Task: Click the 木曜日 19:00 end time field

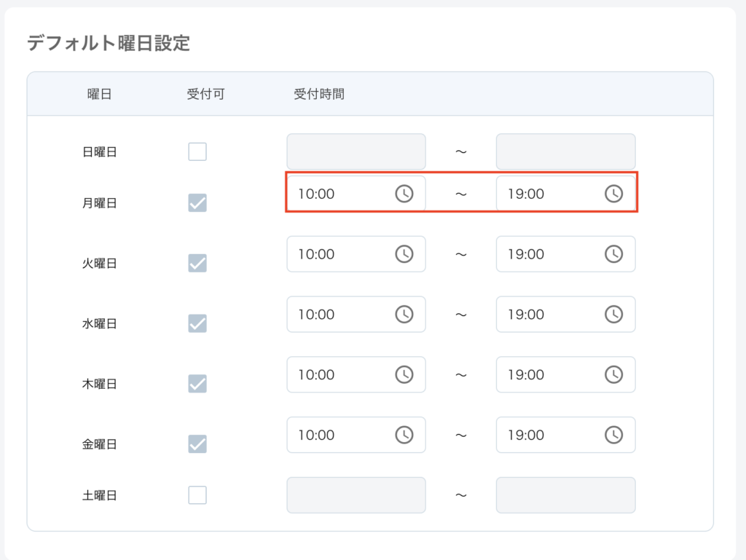Action: pos(546,375)
